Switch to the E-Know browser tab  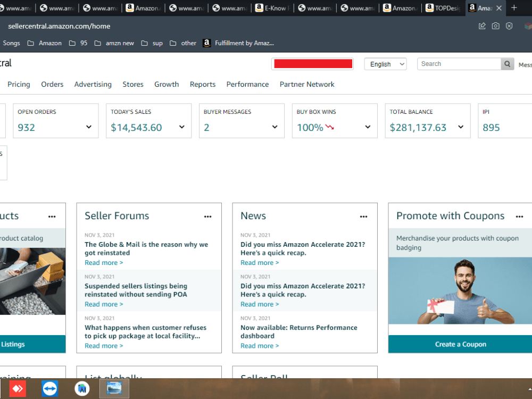click(273, 8)
